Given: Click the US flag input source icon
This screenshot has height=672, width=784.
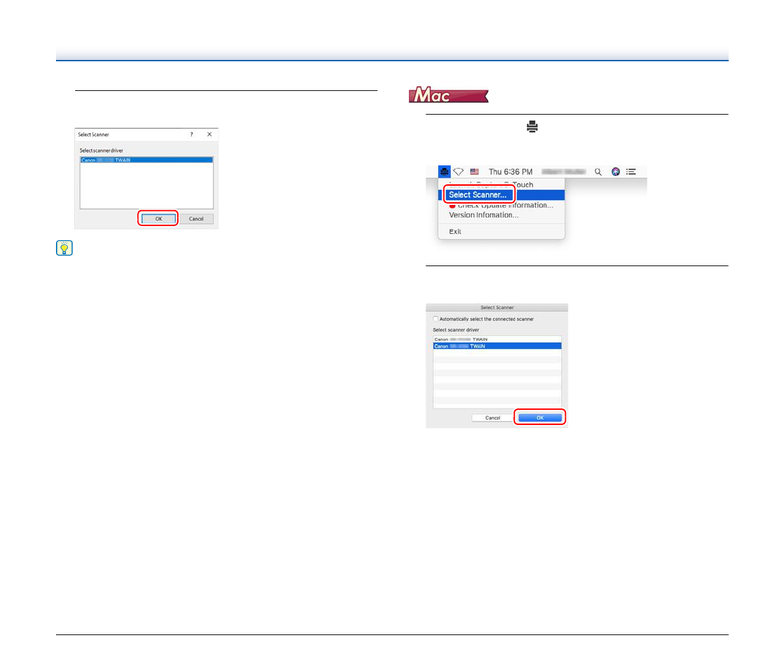Looking at the screenshot, I should pyautogui.click(x=474, y=172).
